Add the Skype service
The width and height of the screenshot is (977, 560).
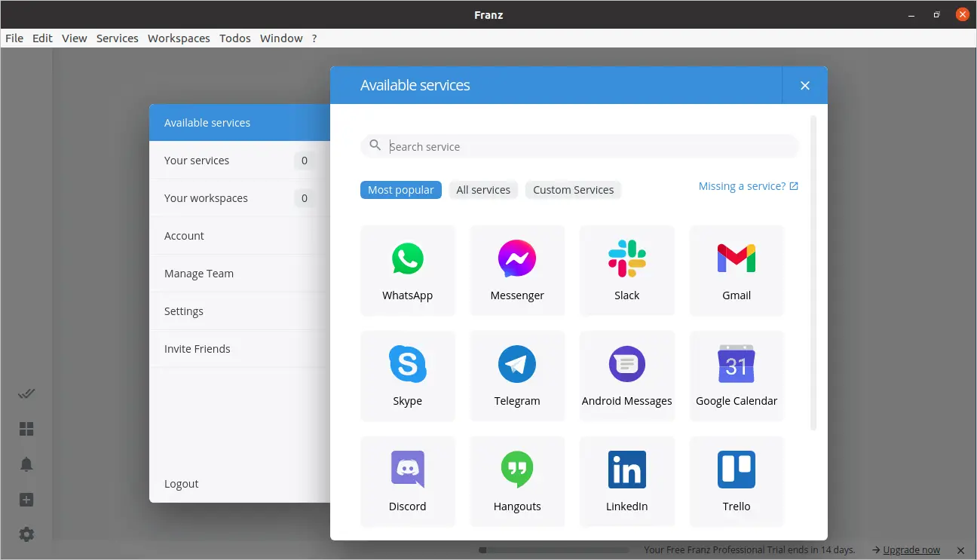(x=408, y=376)
